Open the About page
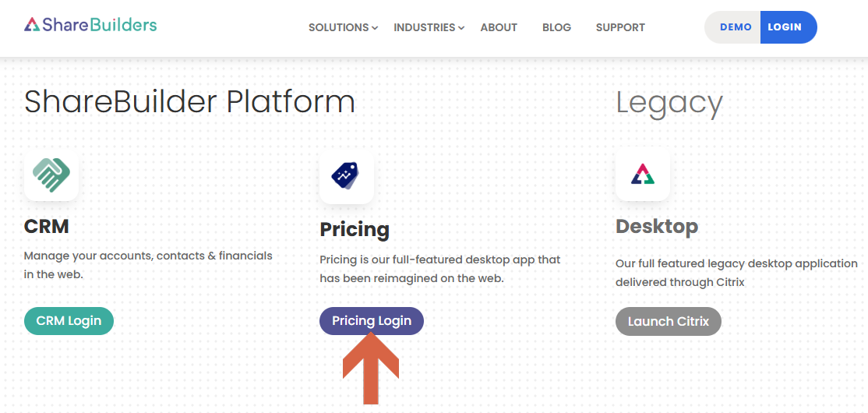Screen dimensions: 868x413 pos(499,27)
